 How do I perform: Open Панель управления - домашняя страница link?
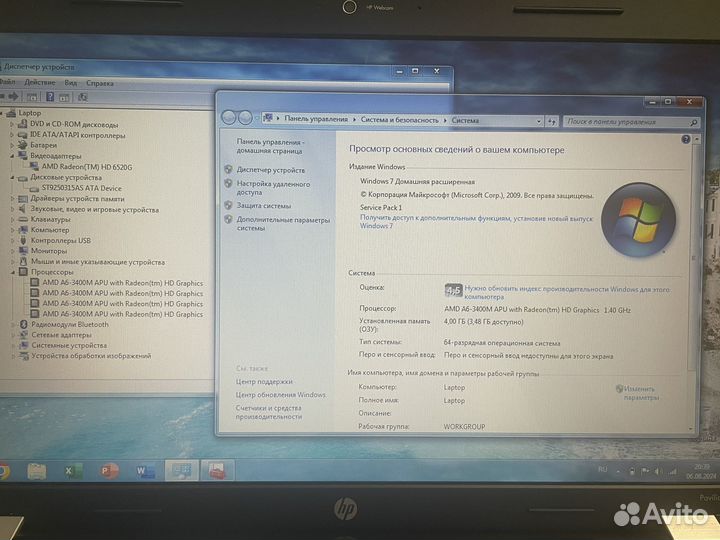pyautogui.click(x=270, y=146)
